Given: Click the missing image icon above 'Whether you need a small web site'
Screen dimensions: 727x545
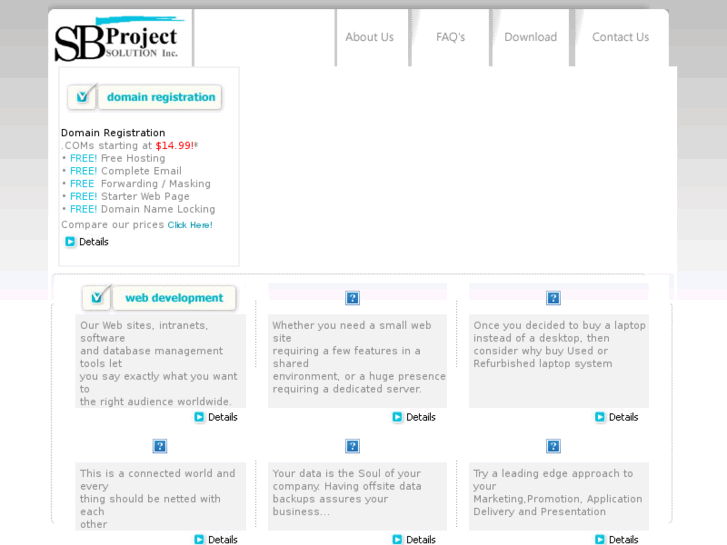Looking at the screenshot, I should [x=352, y=298].
